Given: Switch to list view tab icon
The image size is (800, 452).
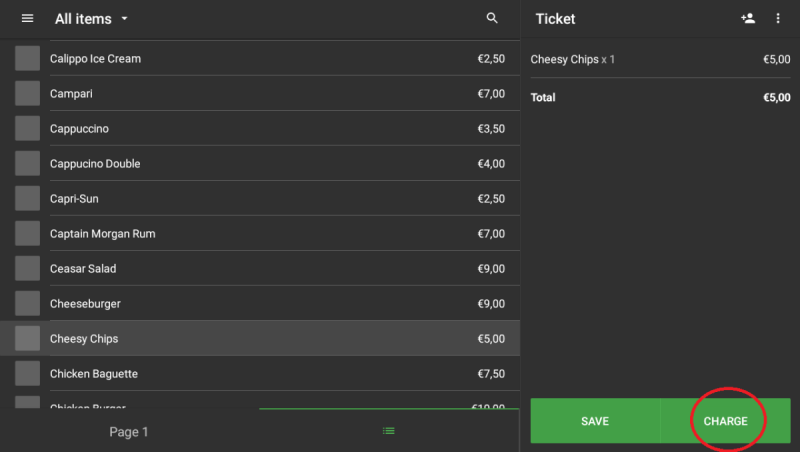Looking at the screenshot, I should pyautogui.click(x=389, y=431).
